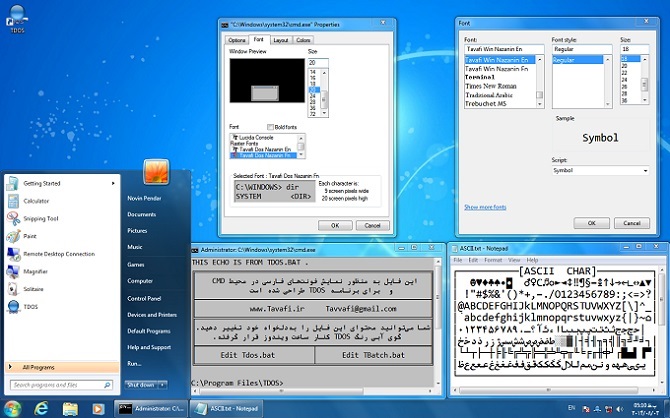This screenshot has width=670, height=418.
Task: Click the EN language indicator in system tray
Action: 571,408
